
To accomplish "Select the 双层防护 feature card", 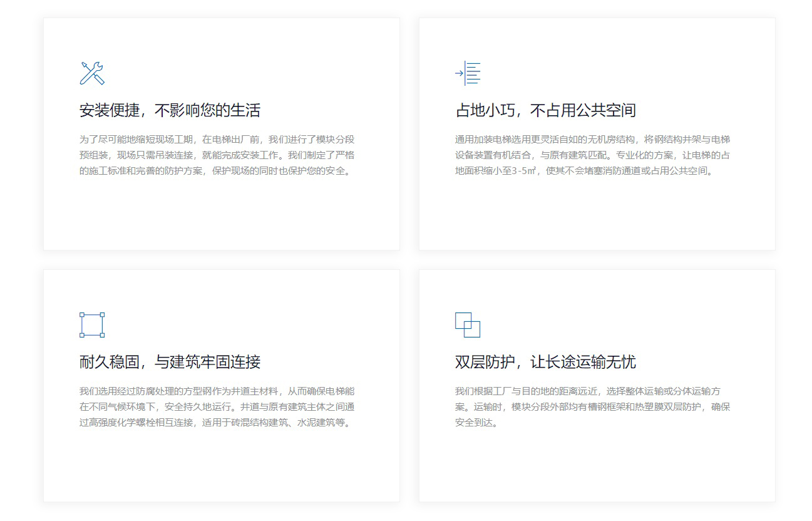I will tap(597, 387).
